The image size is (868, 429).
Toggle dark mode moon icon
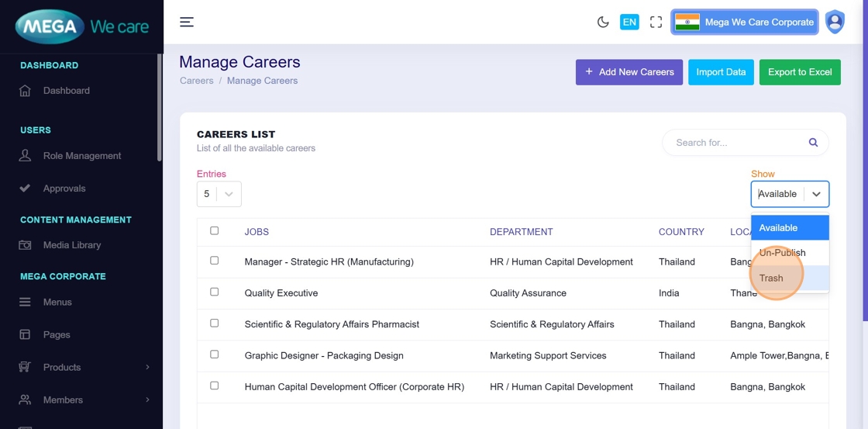[x=603, y=22]
